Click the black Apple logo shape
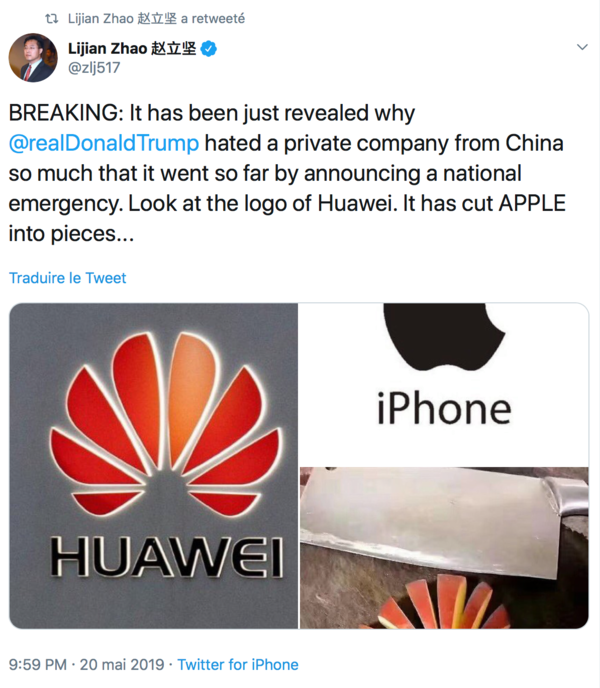 444,337
